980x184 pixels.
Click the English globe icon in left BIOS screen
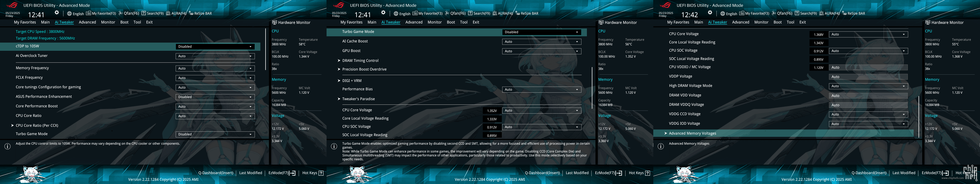[70, 13]
